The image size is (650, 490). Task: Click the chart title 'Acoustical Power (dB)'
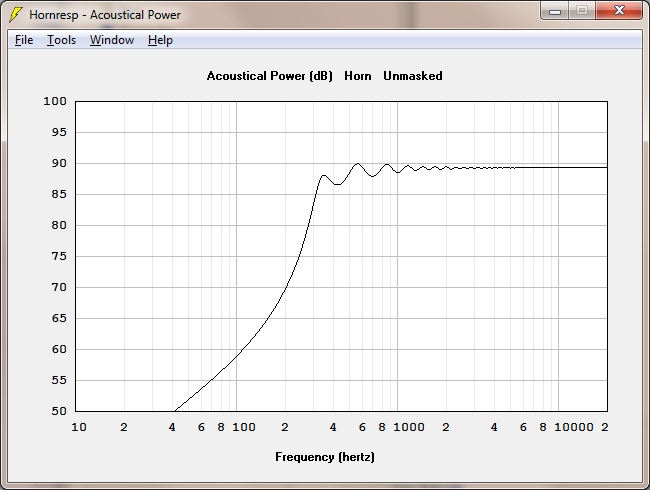(x=269, y=76)
